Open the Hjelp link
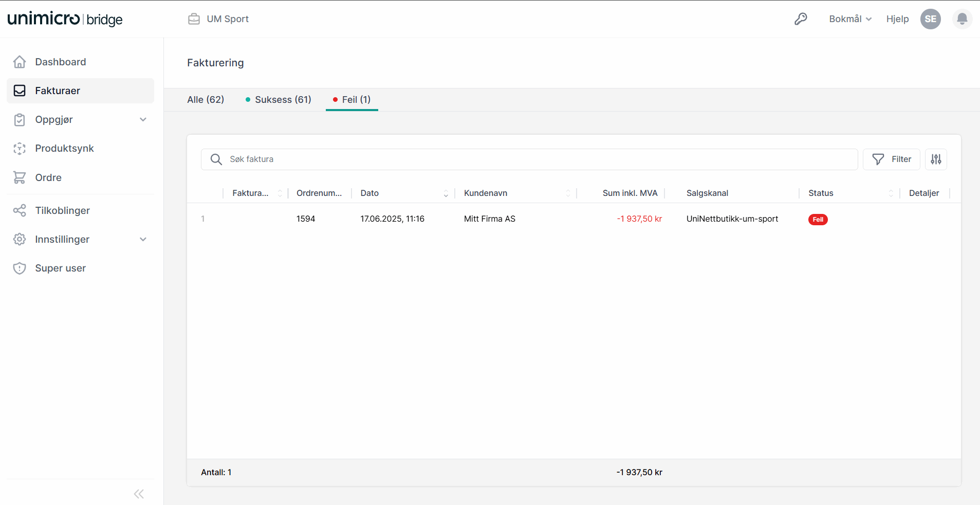The width and height of the screenshot is (980, 505). [x=897, y=19]
